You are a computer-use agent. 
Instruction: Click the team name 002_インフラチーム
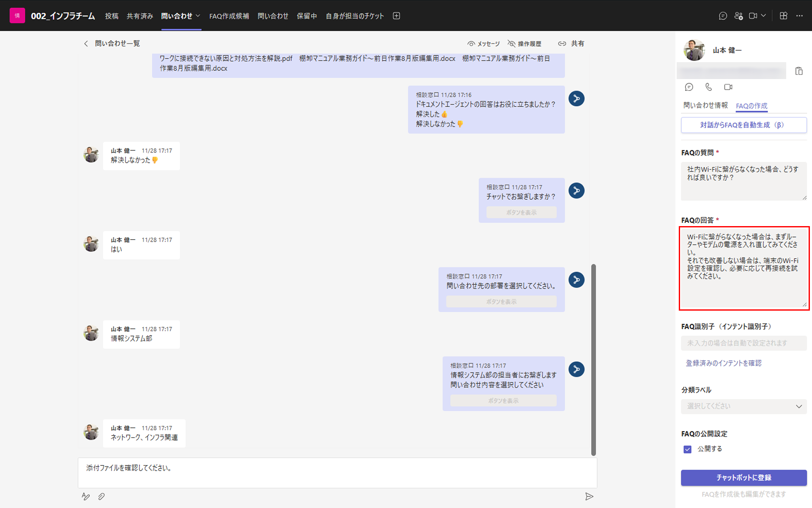click(63, 16)
